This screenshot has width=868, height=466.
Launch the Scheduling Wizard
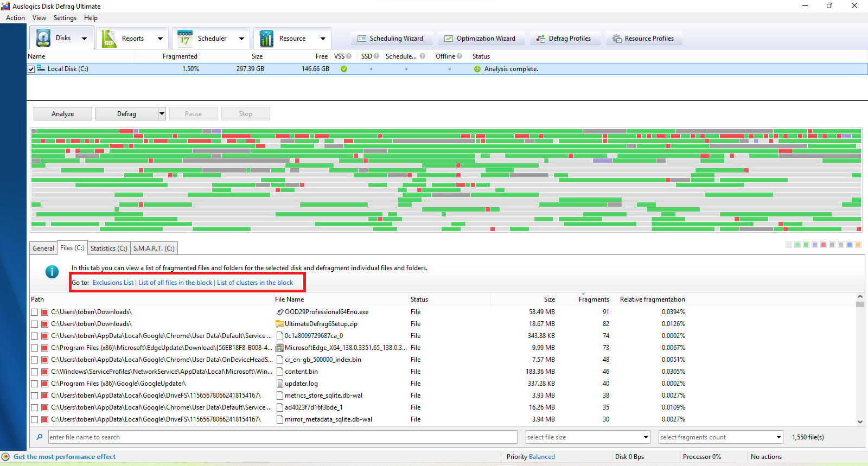tap(390, 39)
